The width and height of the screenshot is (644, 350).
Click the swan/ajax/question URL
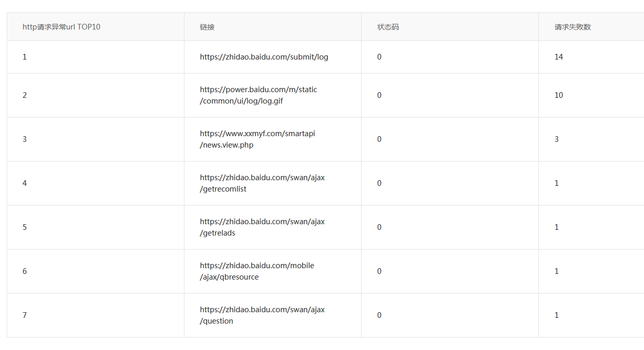point(262,315)
